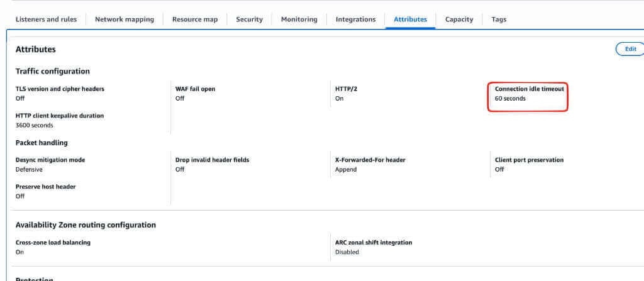Select the 60 seconds timeout value

[510, 99]
